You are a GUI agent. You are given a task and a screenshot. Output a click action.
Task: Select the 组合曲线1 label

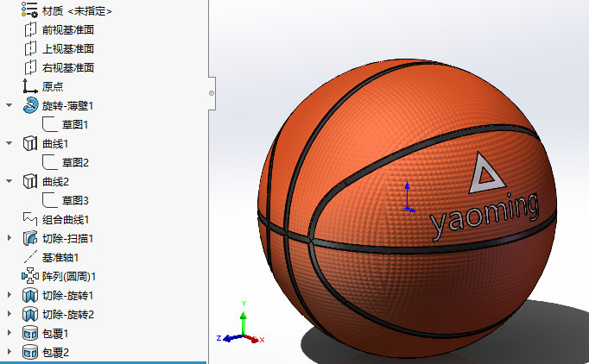66,220
